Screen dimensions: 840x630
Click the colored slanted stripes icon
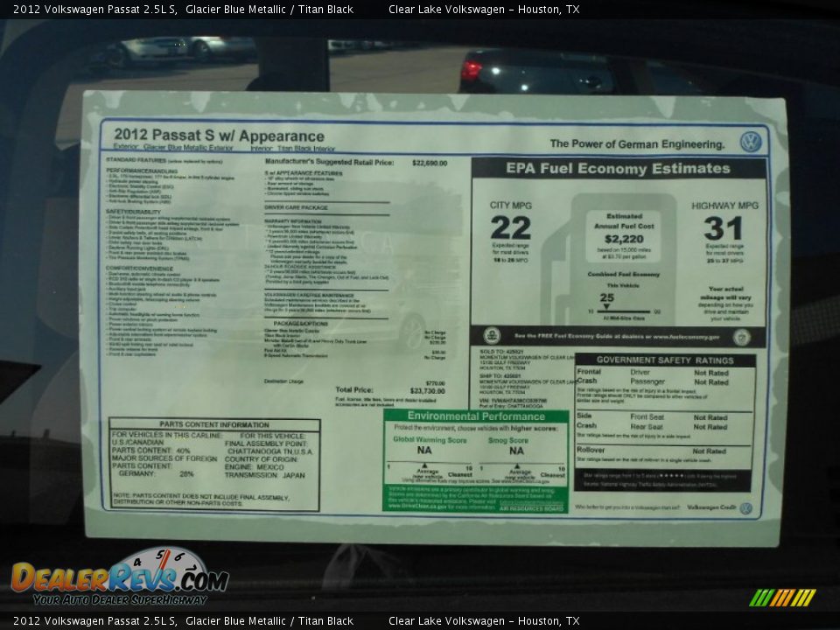click(782, 598)
